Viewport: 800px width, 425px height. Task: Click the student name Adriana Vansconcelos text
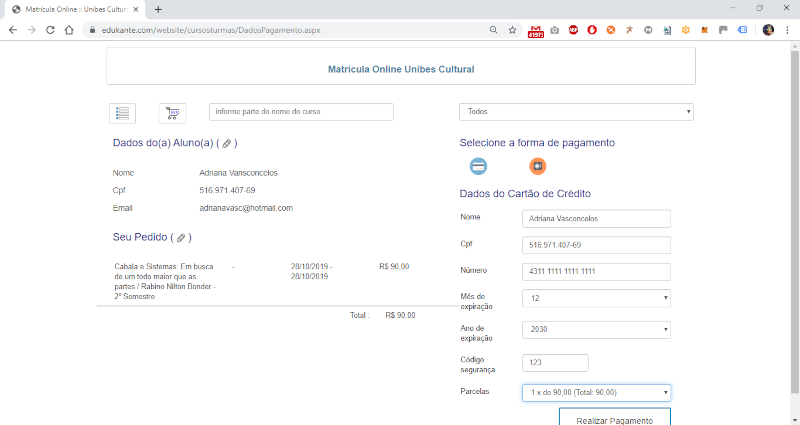tap(238, 173)
